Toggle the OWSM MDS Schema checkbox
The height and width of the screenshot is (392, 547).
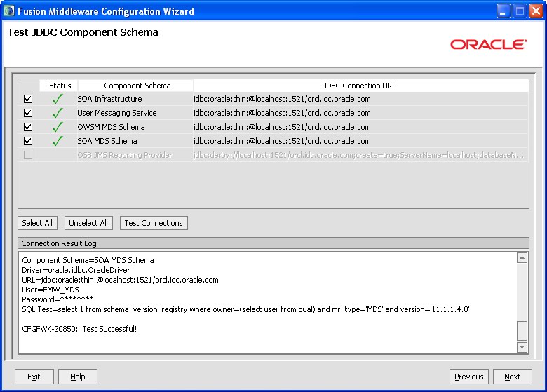[x=28, y=127]
